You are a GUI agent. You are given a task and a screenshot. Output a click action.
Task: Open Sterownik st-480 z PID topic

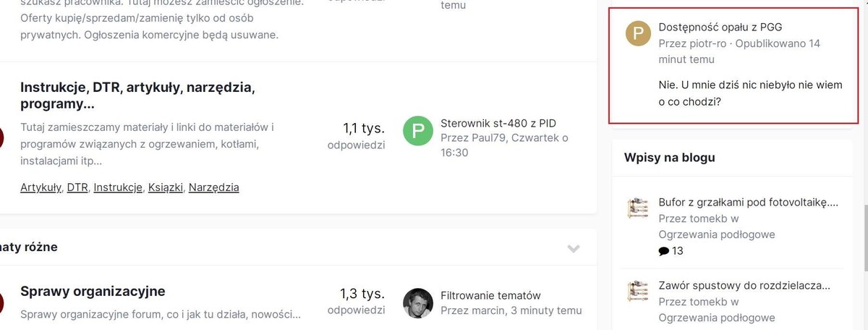coord(498,123)
